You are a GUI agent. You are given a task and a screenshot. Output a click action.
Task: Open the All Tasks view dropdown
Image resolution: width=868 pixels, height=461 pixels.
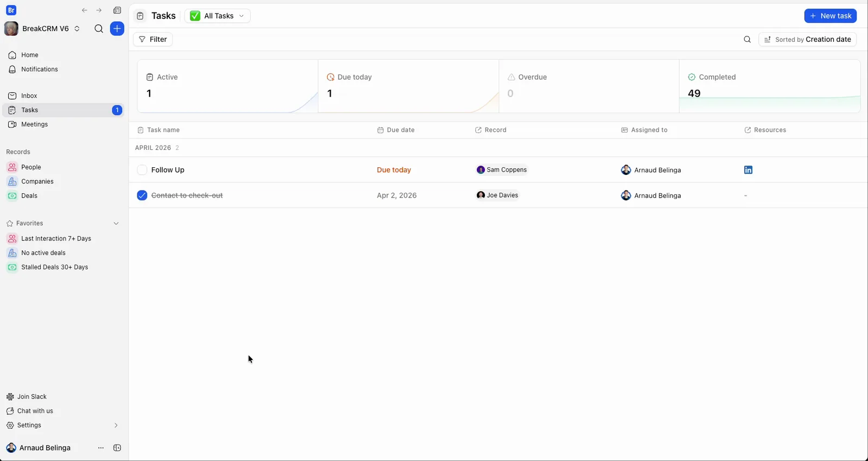[218, 16]
